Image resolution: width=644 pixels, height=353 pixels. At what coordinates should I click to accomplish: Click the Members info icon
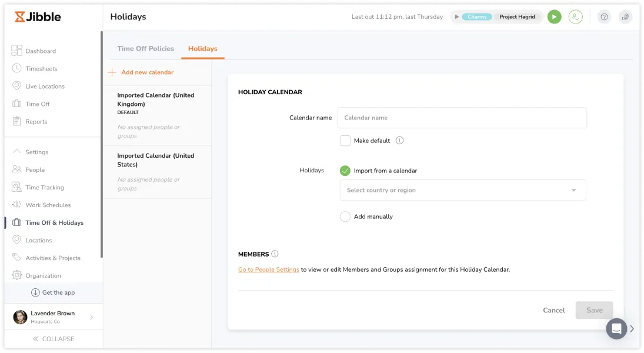pos(275,254)
